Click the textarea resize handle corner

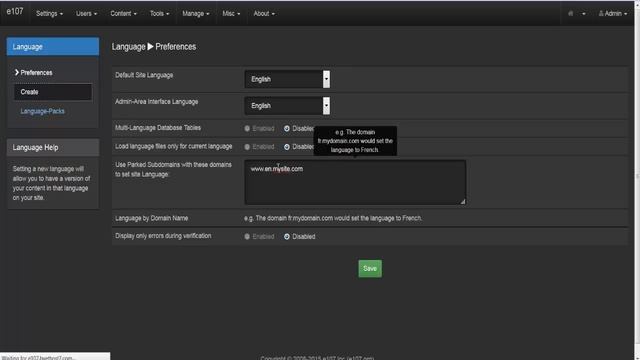pos(463,201)
